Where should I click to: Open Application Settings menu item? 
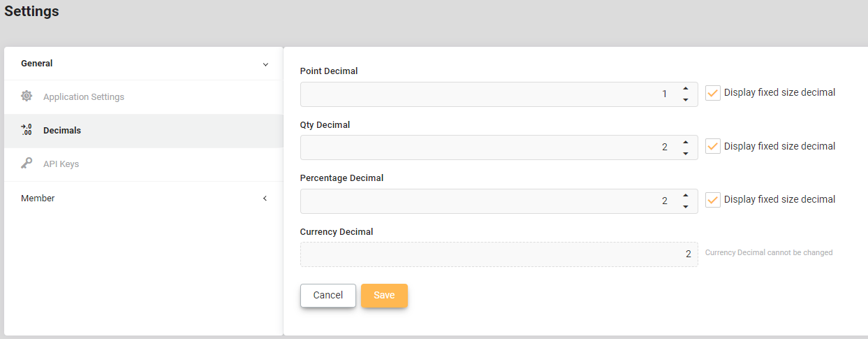click(x=84, y=97)
